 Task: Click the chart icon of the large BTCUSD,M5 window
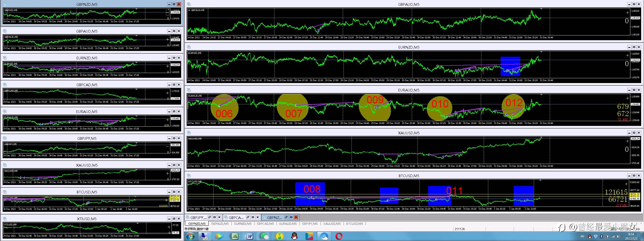click(x=189, y=176)
